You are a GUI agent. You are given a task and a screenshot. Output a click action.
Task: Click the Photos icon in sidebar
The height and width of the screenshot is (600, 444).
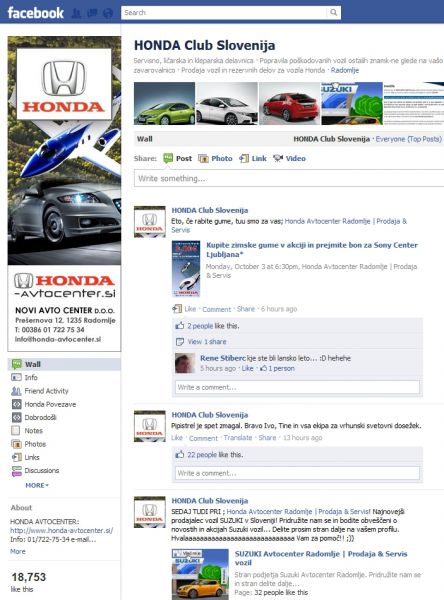[x=16, y=444]
